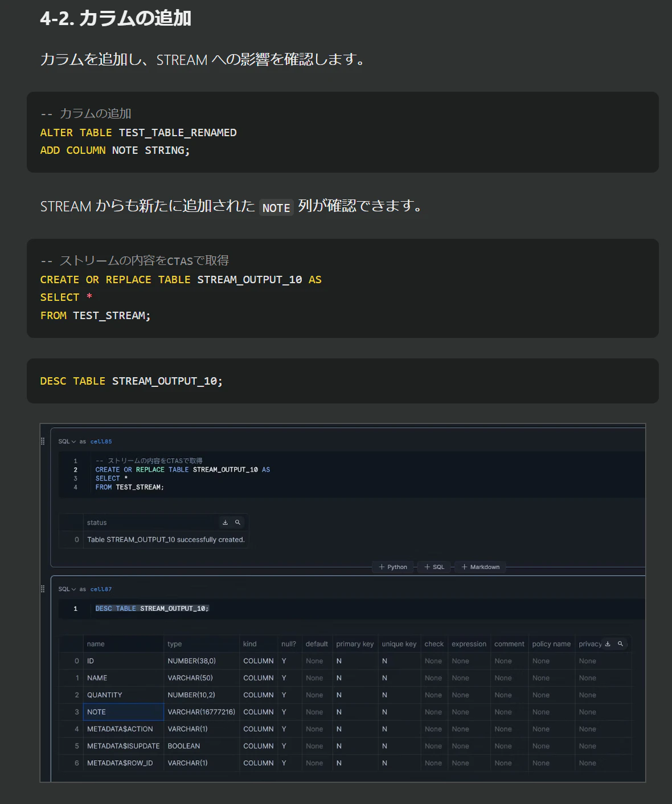Click the '4-2. カラムの追加' heading
This screenshot has width=672, height=804.
(116, 18)
